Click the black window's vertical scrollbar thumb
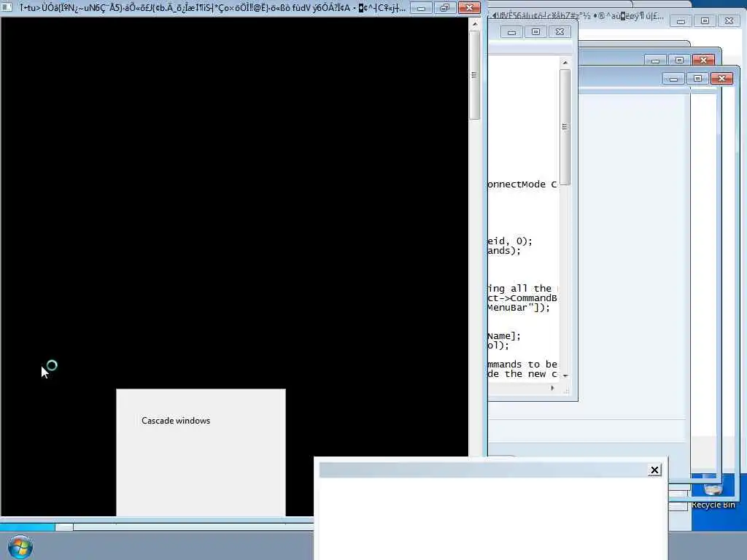This screenshot has width=747, height=560. tap(474, 75)
